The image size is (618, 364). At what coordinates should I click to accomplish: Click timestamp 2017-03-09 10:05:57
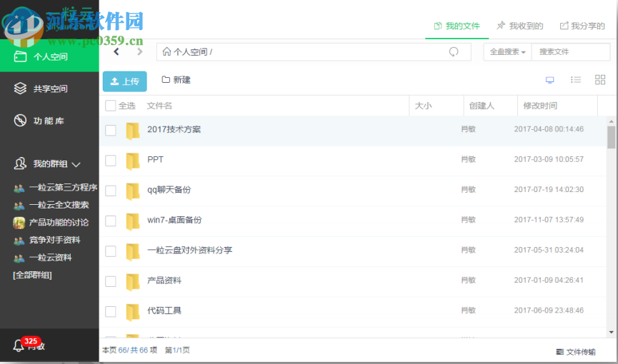point(549,159)
